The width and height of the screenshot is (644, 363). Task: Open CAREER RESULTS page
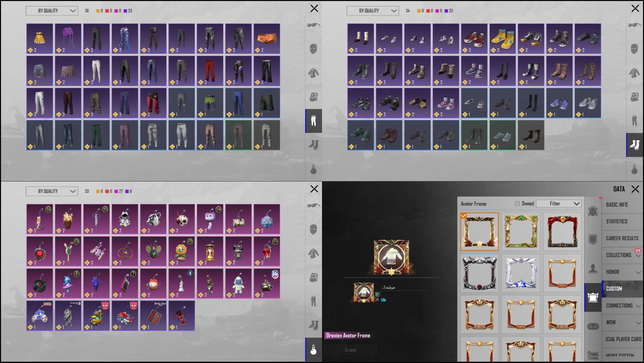[x=622, y=238]
